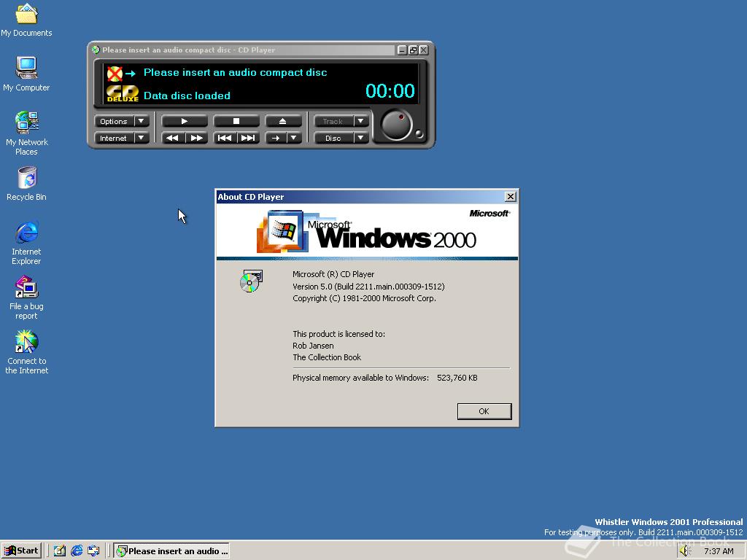747x560 pixels.
Task: Click '523,760 KB' memory value
Action: 457,378
